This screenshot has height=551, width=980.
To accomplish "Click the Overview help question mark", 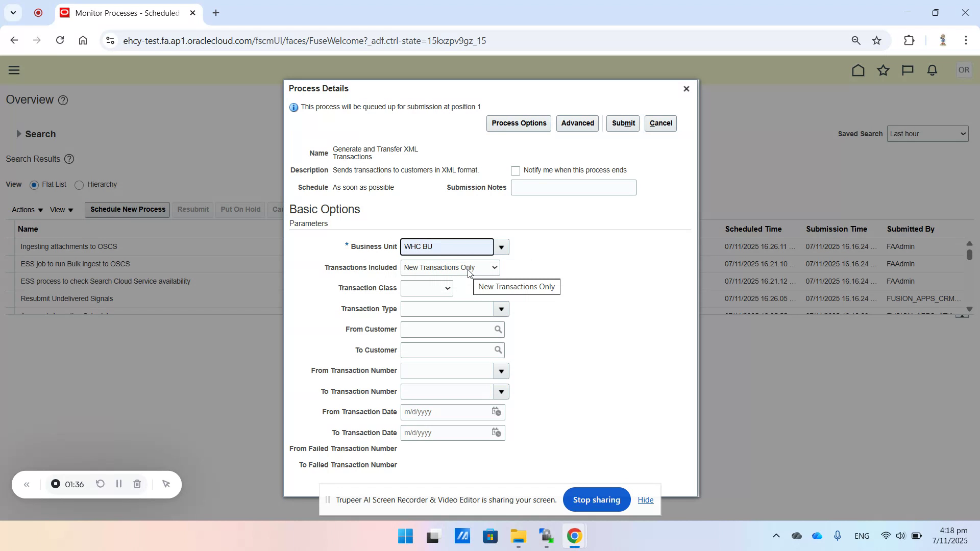I will click(63, 100).
